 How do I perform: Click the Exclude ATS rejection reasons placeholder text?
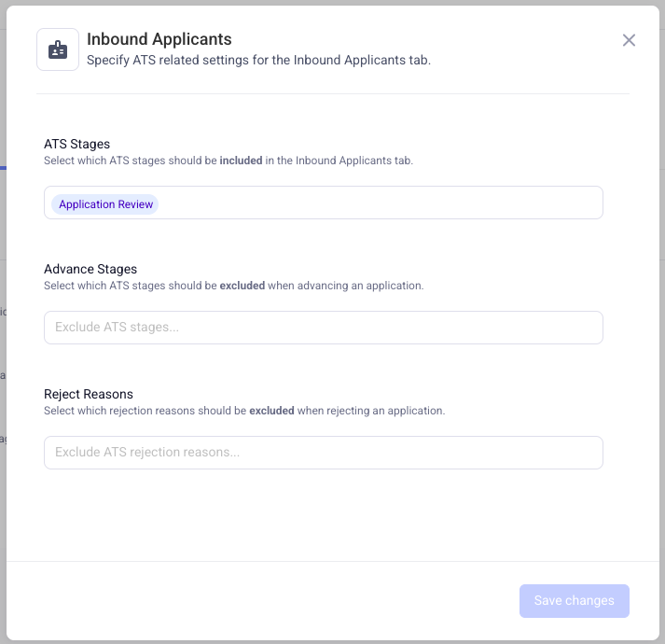pos(147,452)
